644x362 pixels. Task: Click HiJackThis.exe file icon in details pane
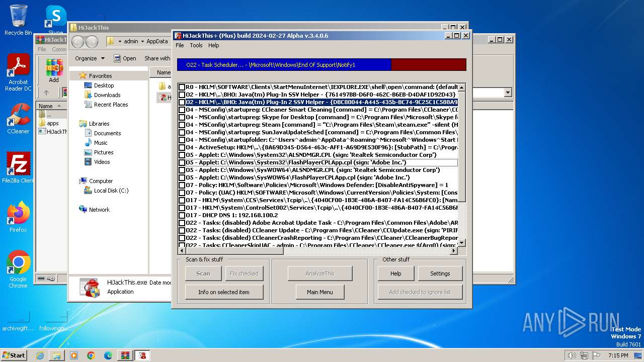coord(89,287)
